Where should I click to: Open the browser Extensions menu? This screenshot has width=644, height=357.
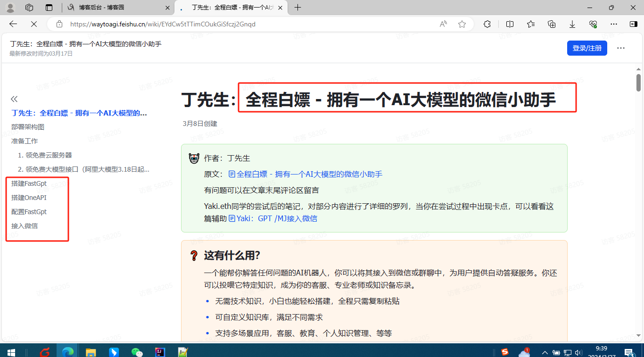487,24
